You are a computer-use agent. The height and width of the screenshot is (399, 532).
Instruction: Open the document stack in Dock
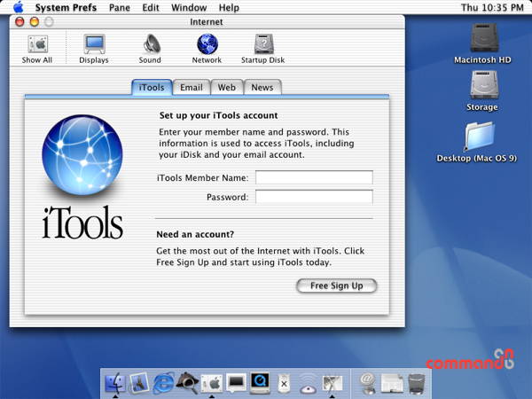point(392,384)
